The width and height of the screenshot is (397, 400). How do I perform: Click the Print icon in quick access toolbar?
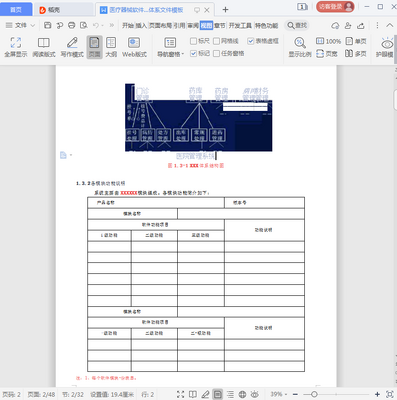(71, 25)
